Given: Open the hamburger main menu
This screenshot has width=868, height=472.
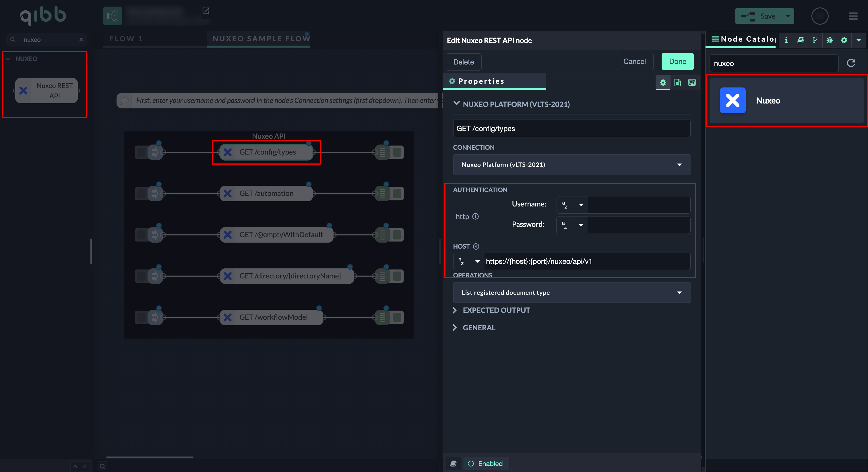Looking at the screenshot, I should 853,16.
